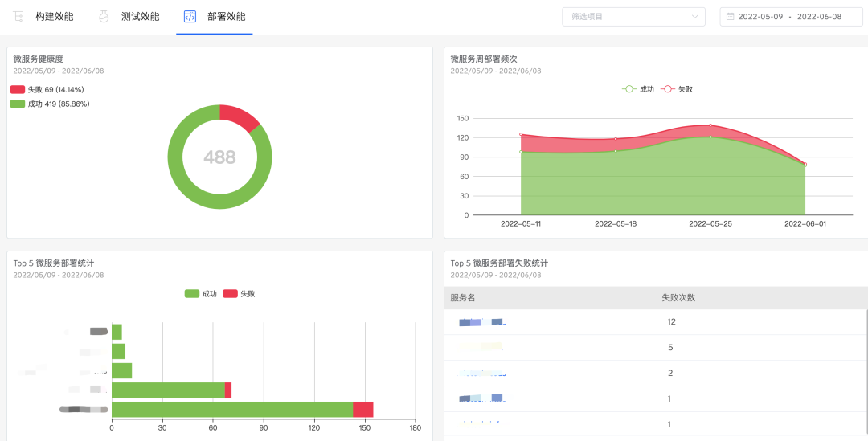The image size is (868, 441).
Task: Open the service link with 12 failures
Action: pos(482,322)
